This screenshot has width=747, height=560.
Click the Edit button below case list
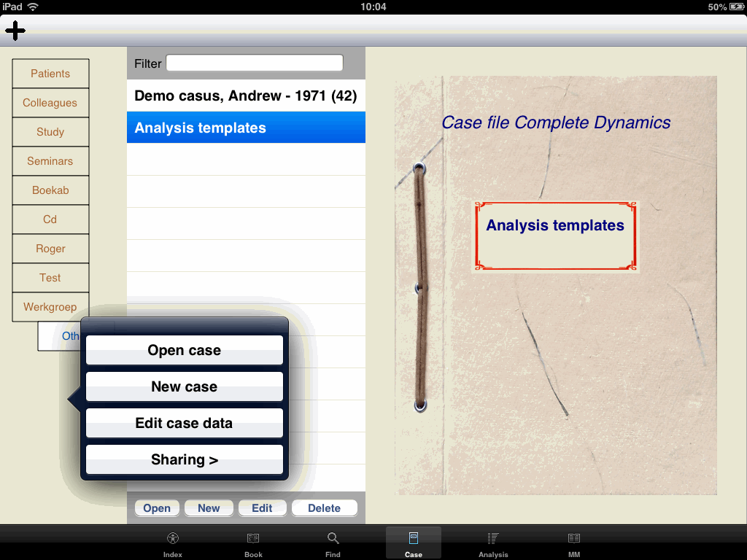tap(262, 508)
